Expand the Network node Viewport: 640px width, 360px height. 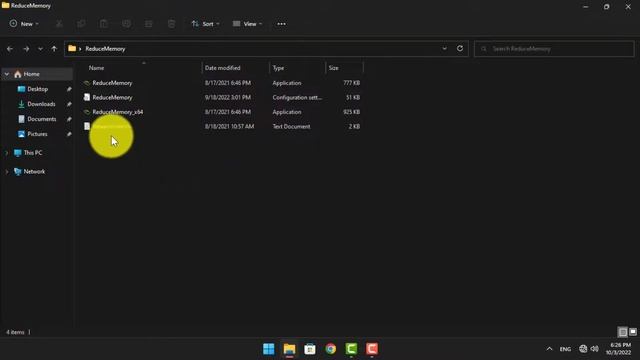point(7,172)
